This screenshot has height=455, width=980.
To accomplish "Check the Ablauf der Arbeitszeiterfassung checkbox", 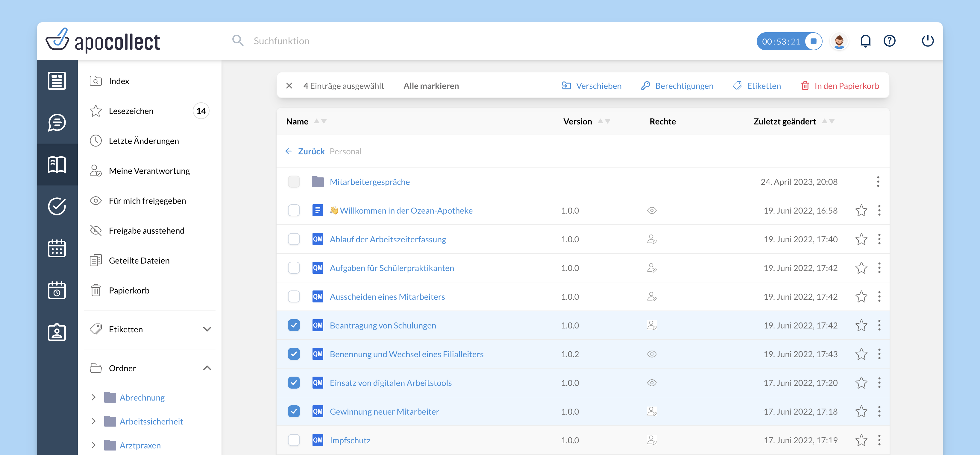I will (x=294, y=239).
